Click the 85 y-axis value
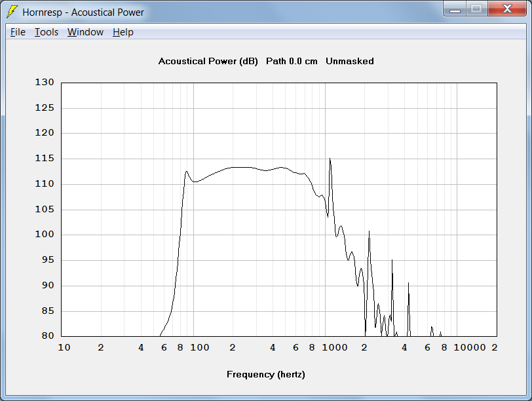The image size is (532, 401). (48, 311)
